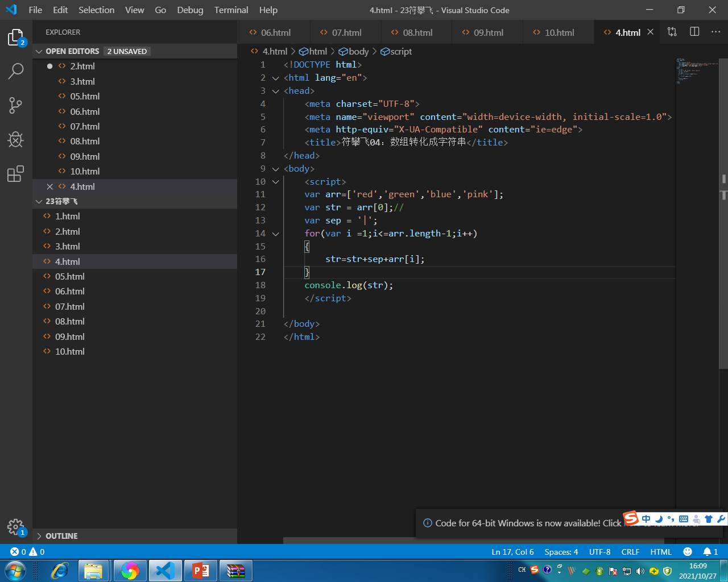Open Windows Start menu

[15, 571]
